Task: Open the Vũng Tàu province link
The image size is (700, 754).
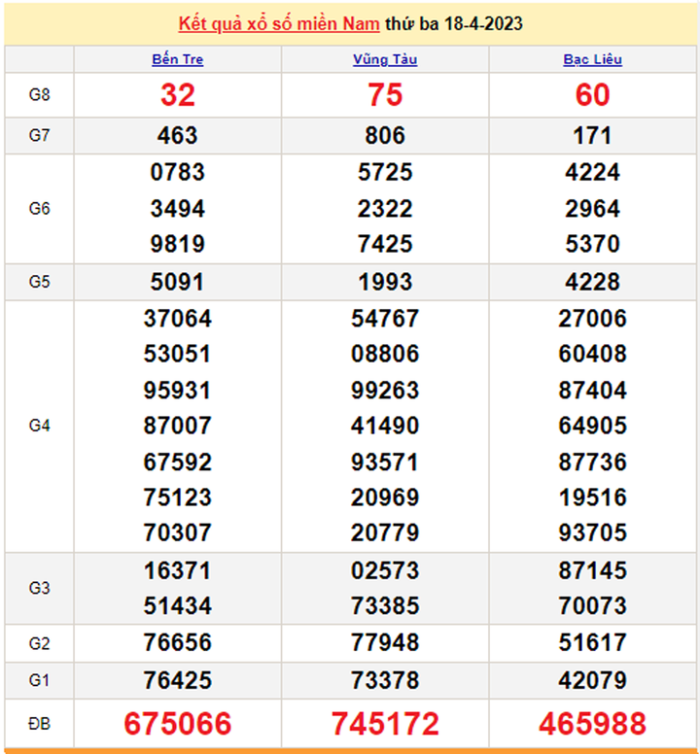Action: pyautogui.click(x=385, y=59)
